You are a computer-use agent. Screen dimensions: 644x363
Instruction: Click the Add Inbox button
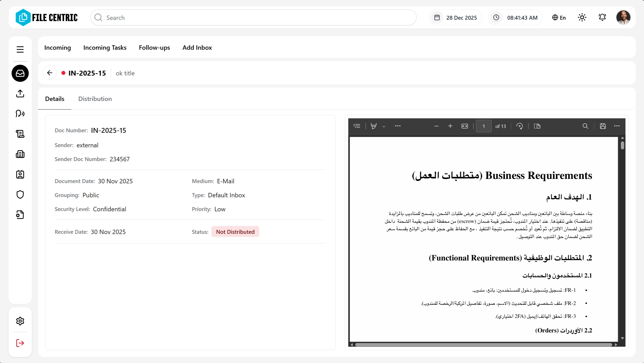[197, 47]
